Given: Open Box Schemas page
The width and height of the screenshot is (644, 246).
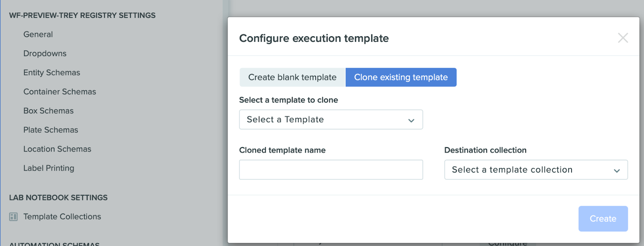Looking at the screenshot, I should click(x=48, y=111).
